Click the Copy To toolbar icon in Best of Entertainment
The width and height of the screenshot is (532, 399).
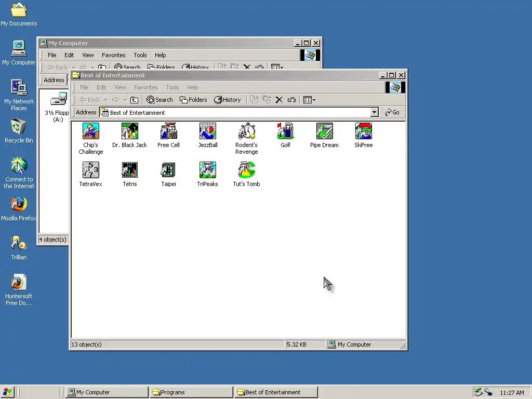[267, 100]
